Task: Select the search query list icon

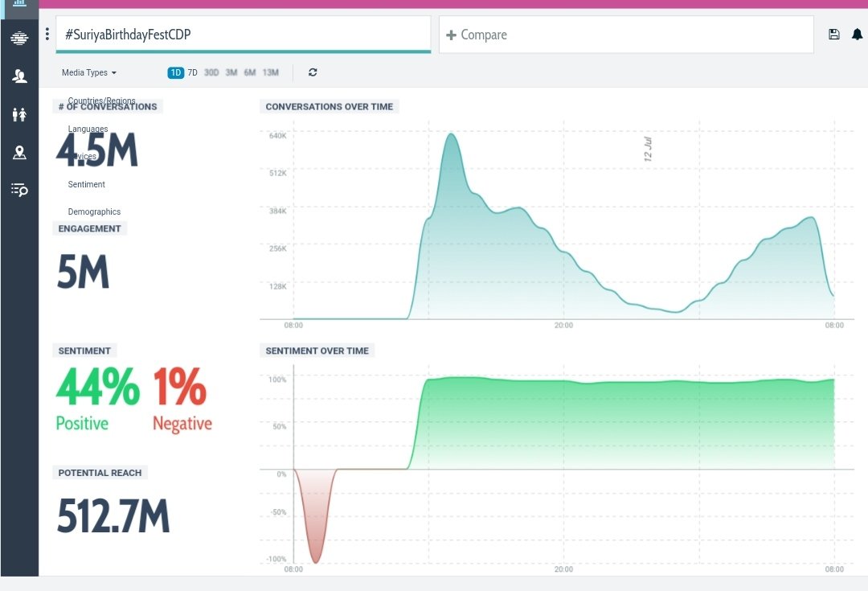Action: coord(19,190)
